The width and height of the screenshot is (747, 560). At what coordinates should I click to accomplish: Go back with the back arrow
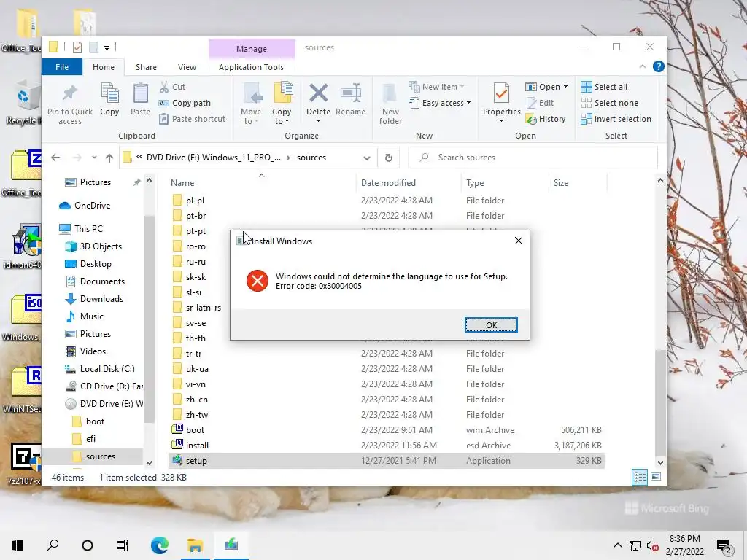tap(55, 157)
